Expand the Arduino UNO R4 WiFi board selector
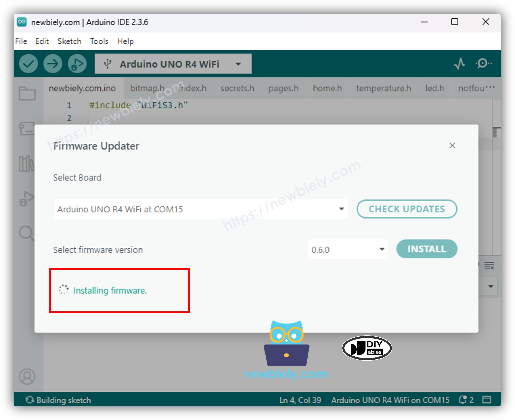The image size is (515, 420). coord(238,64)
